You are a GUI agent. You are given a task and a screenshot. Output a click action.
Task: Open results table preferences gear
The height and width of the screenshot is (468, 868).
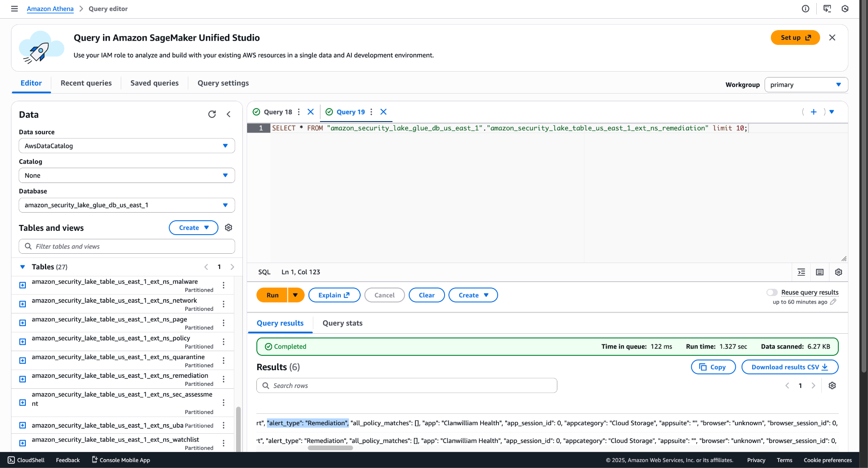pos(832,386)
